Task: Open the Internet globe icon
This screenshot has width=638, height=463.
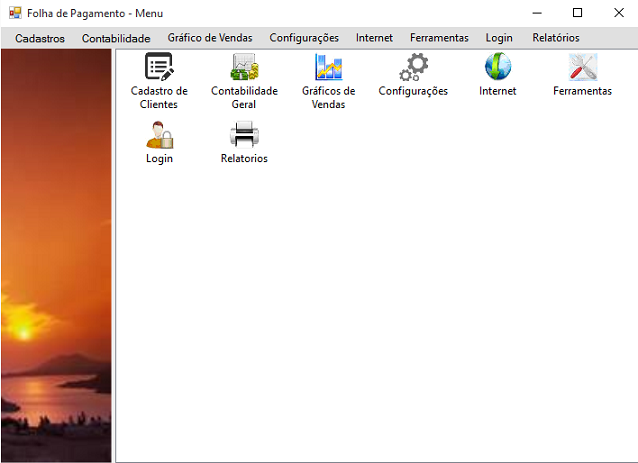Action: pyautogui.click(x=498, y=66)
